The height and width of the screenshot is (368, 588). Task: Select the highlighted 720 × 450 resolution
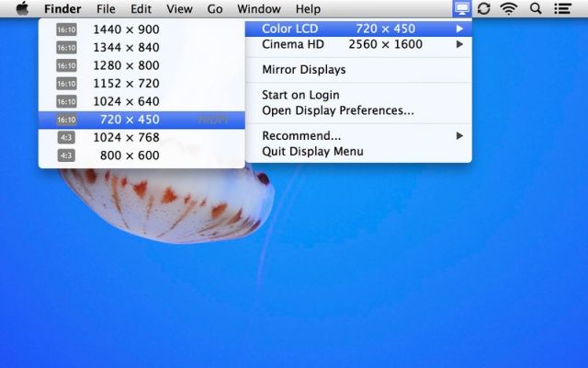129,120
